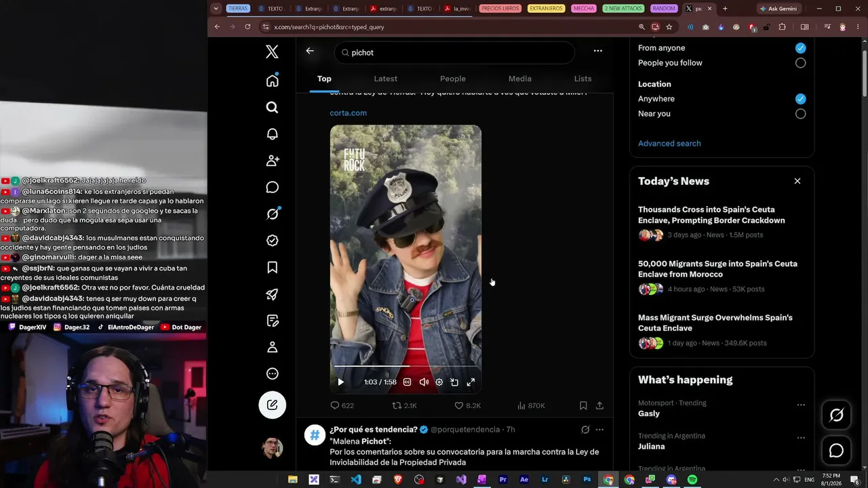
Task: Click the X logo in the sidebar
Action: (272, 52)
